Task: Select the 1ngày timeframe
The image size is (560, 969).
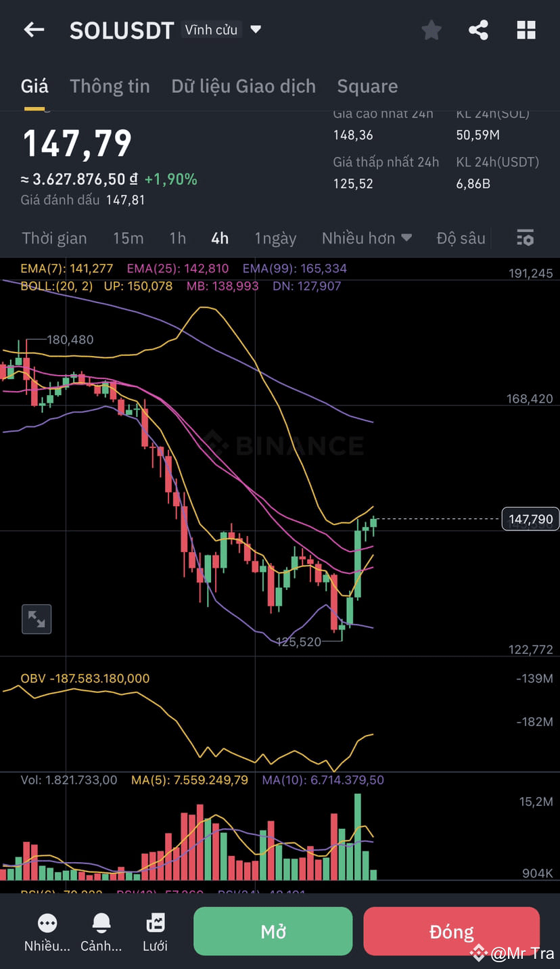Action: (x=275, y=238)
